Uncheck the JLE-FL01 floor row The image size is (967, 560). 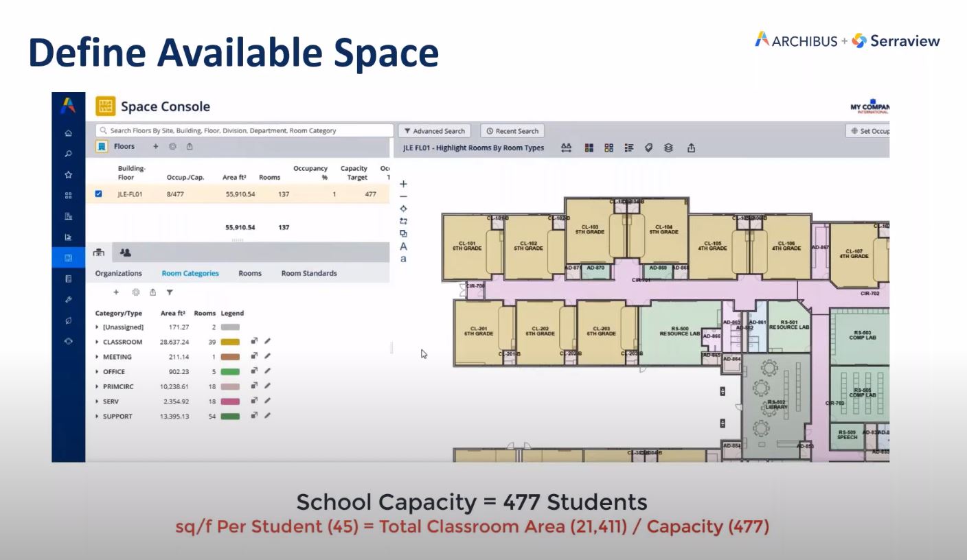tap(98, 194)
